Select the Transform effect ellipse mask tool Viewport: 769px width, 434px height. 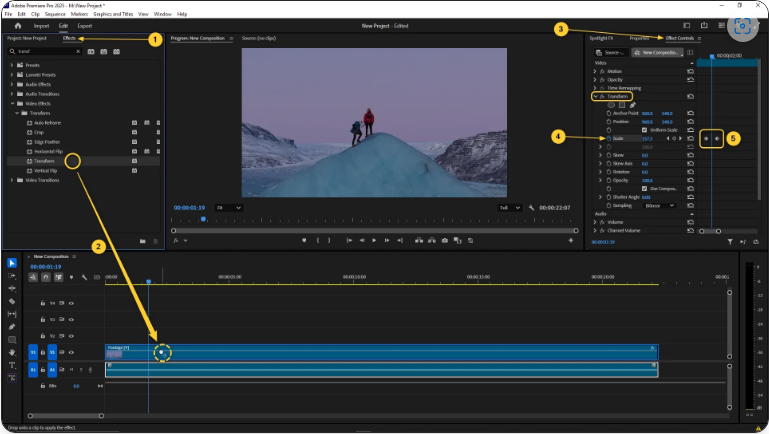tap(611, 105)
